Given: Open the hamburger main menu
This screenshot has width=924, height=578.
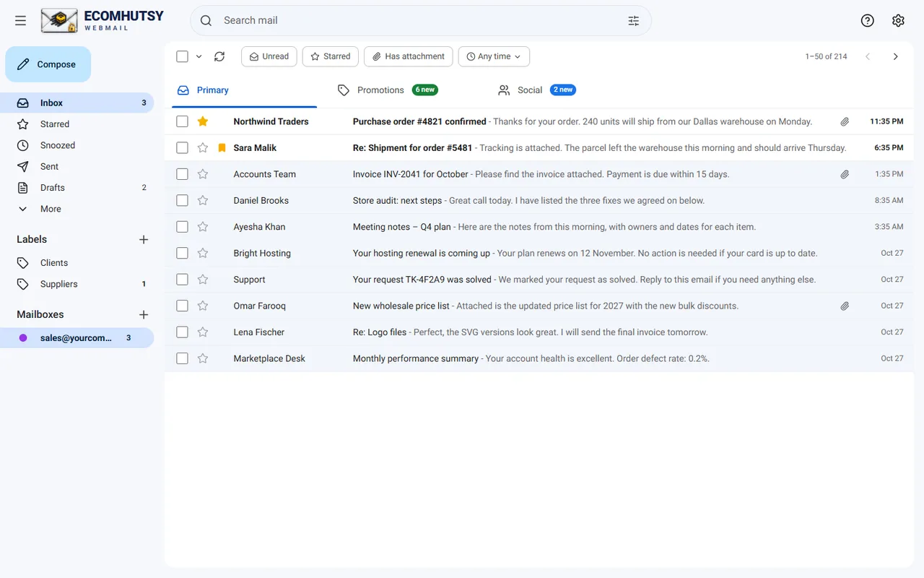Looking at the screenshot, I should coord(20,21).
